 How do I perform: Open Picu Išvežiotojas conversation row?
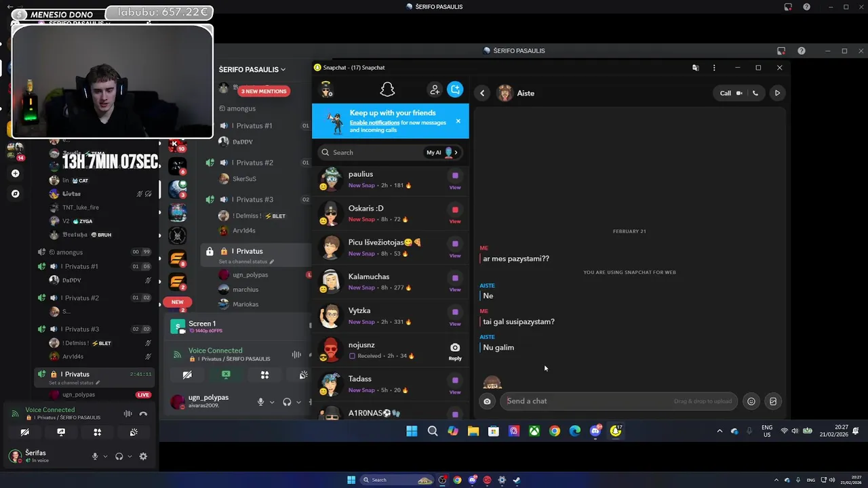click(391, 247)
